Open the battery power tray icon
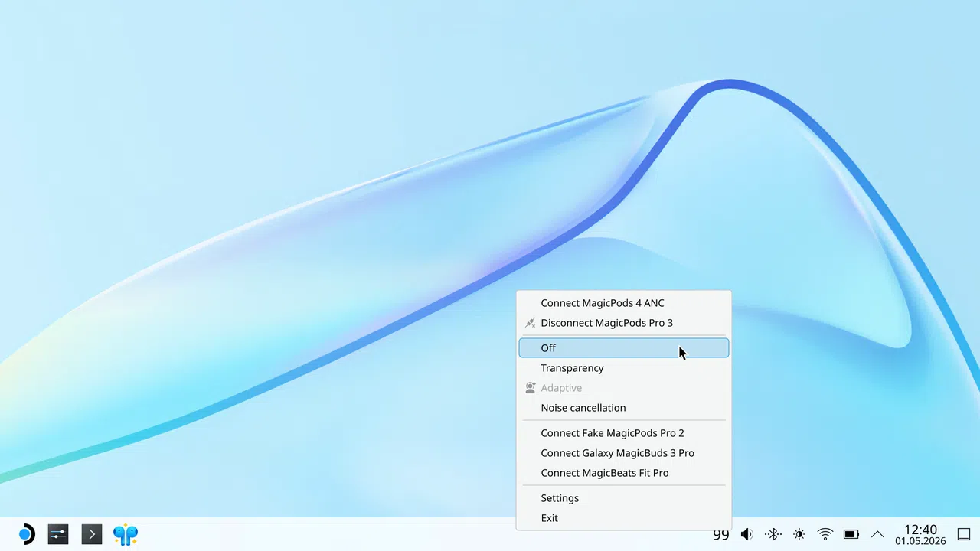980x551 pixels. [851, 534]
